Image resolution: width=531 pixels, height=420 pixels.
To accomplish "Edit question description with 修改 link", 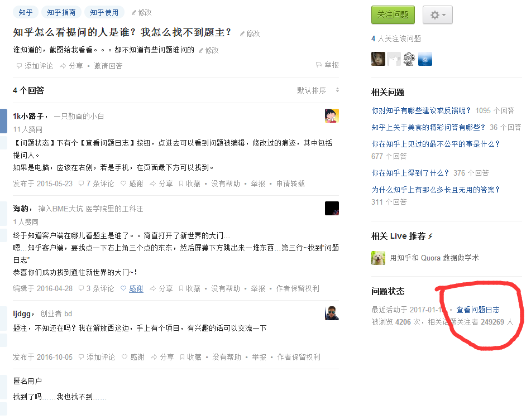I will pos(209,50).
